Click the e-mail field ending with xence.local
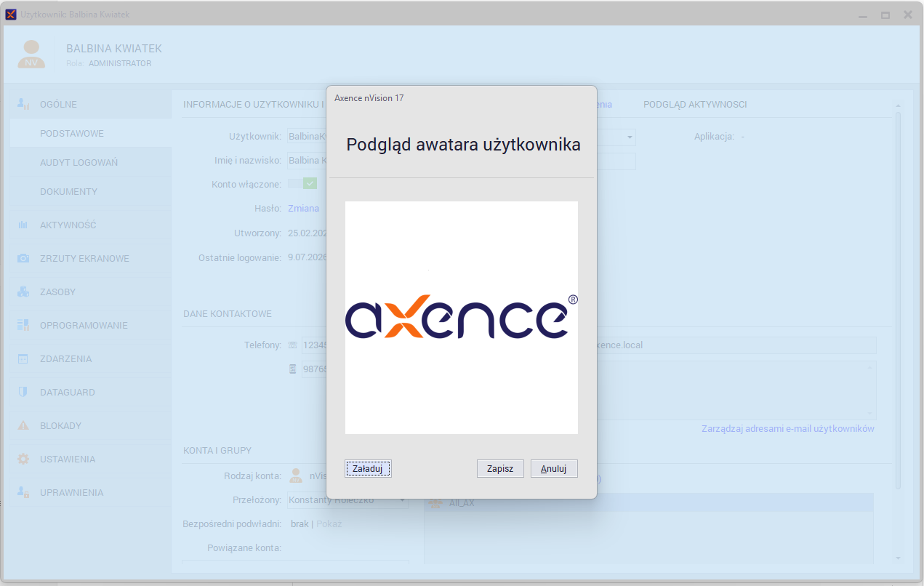This screenshot has width=924, height=586. click(736, 345)
